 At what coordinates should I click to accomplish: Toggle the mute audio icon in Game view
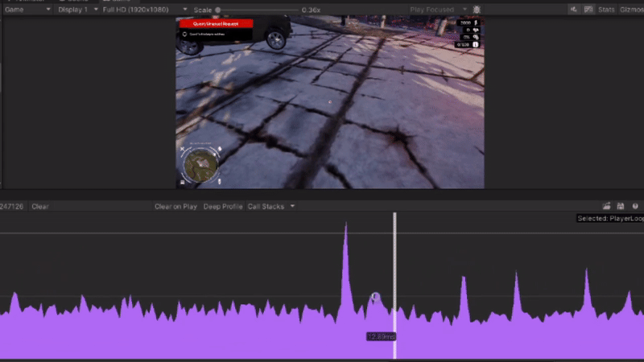click(x=574, y=10)
